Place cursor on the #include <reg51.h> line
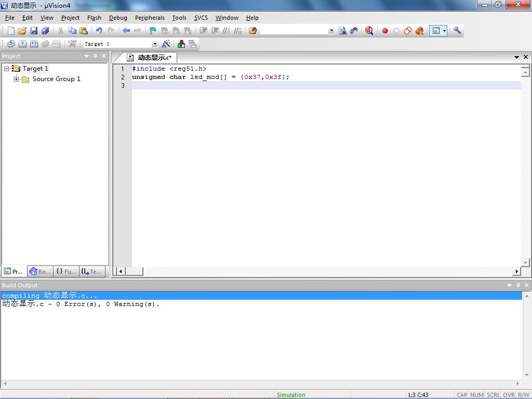This screenshot has width=532, height=399. coord(169,69)
